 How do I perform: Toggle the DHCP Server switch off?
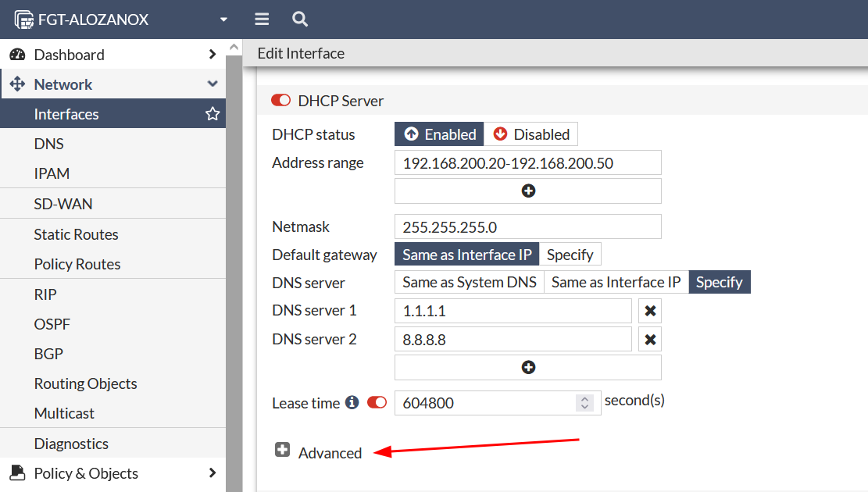click(x=280, y=101)
